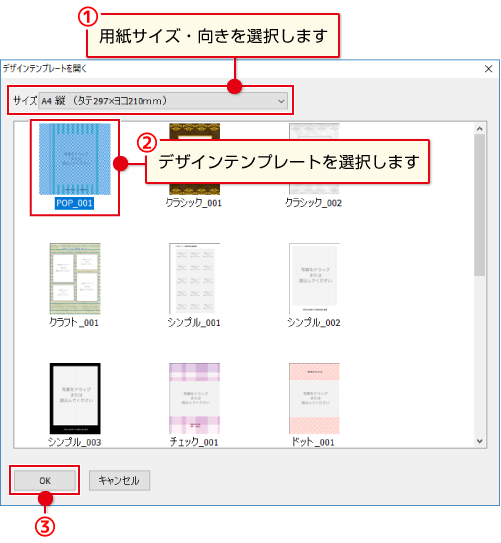The width and height of the screenshot is (501, 543).
Task: Click the POP_001 label text
Action: click(74, 203)
